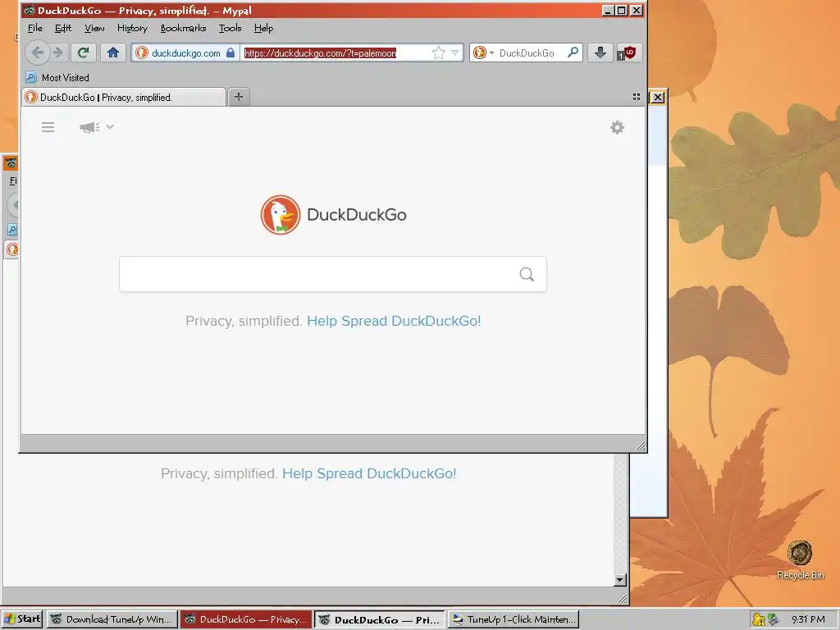Click the resize grip of Mypal window
Viewport: 840px width, 630px height.
tap(640, 445)
